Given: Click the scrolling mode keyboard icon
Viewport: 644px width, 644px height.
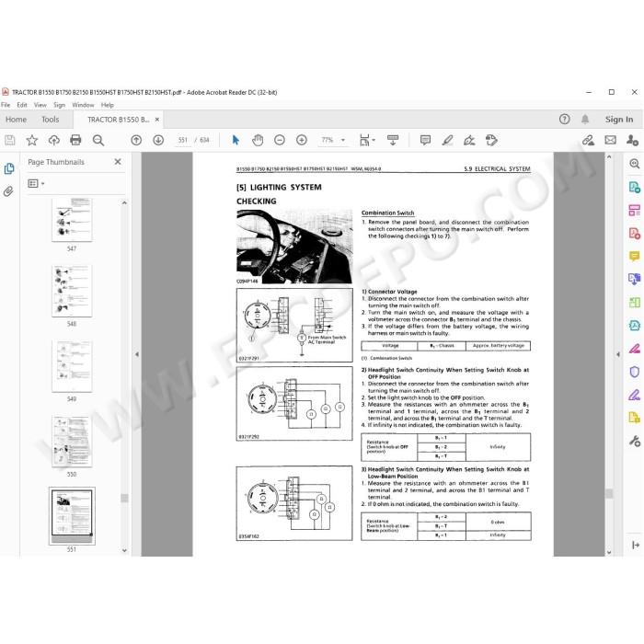Looking at the screenshot, I should 393,141.
